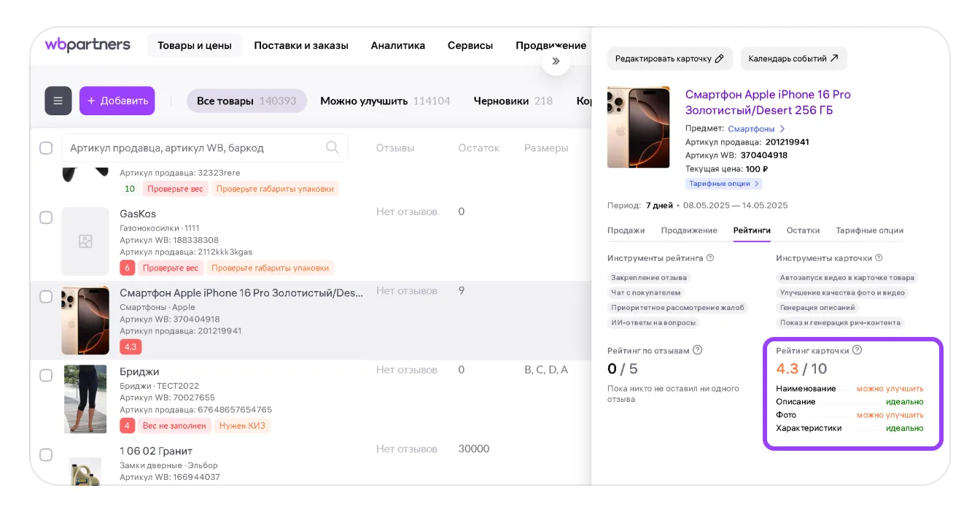
Task: Collapse the side panel with double chevron
Action: 556,61
